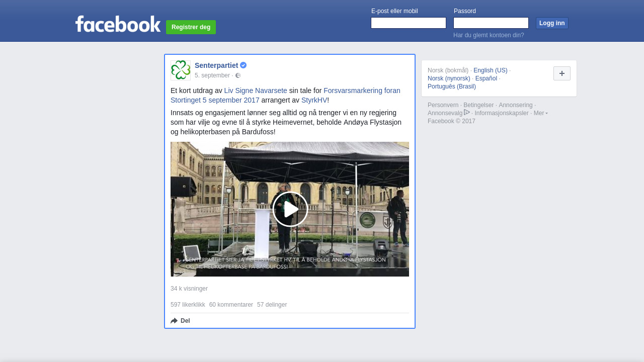The width and height of the screenshot is (644, 362).
Task: Switch language to English (US)
Action: point(491,70)
